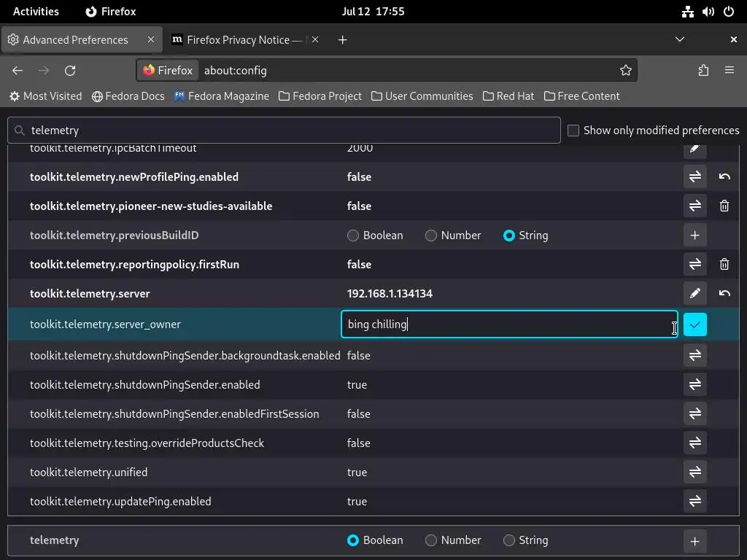Open Red Hat bookmarks folder
Image resolution: width=747 pixels, height=560 pixels.
coord(508,96)
